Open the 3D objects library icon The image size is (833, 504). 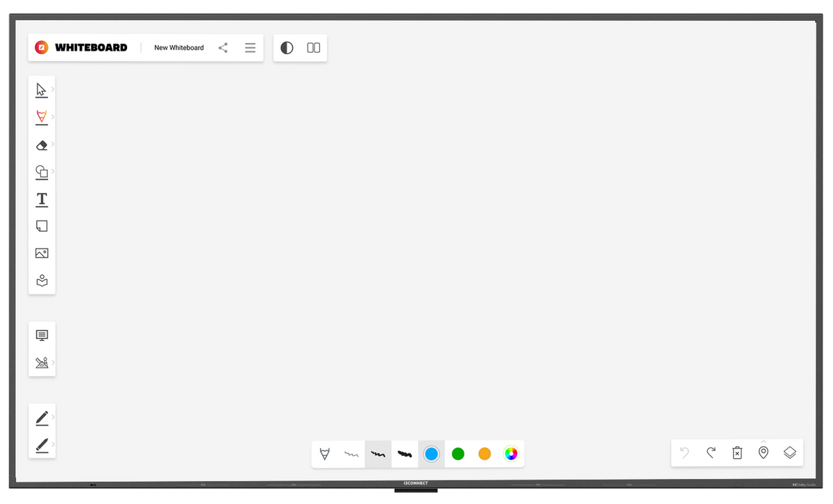tap(42, 281)
